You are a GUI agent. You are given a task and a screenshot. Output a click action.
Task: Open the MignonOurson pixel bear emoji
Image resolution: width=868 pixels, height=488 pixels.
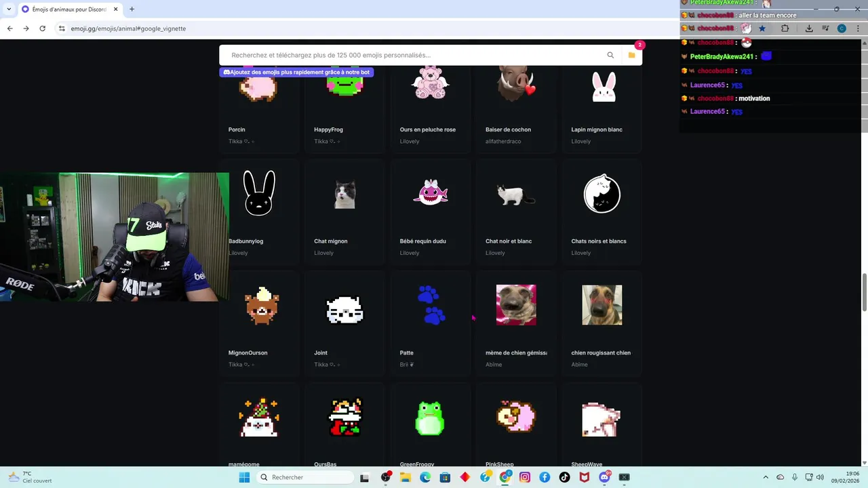point(261,306)
